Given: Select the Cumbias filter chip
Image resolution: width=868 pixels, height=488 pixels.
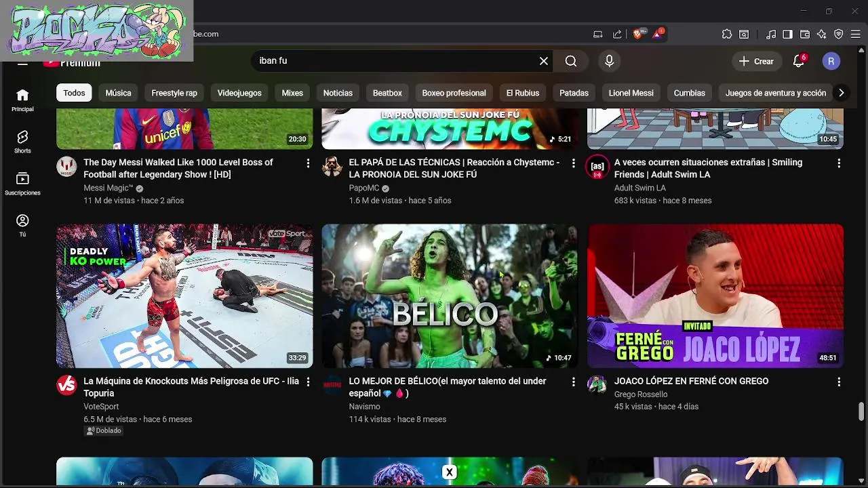Looking at the screenshot, I should pos(689,93).
